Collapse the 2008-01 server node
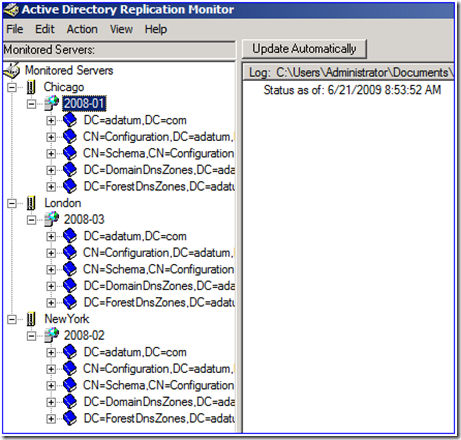This screenshot has height=440, width=461. tap(31, 104)
